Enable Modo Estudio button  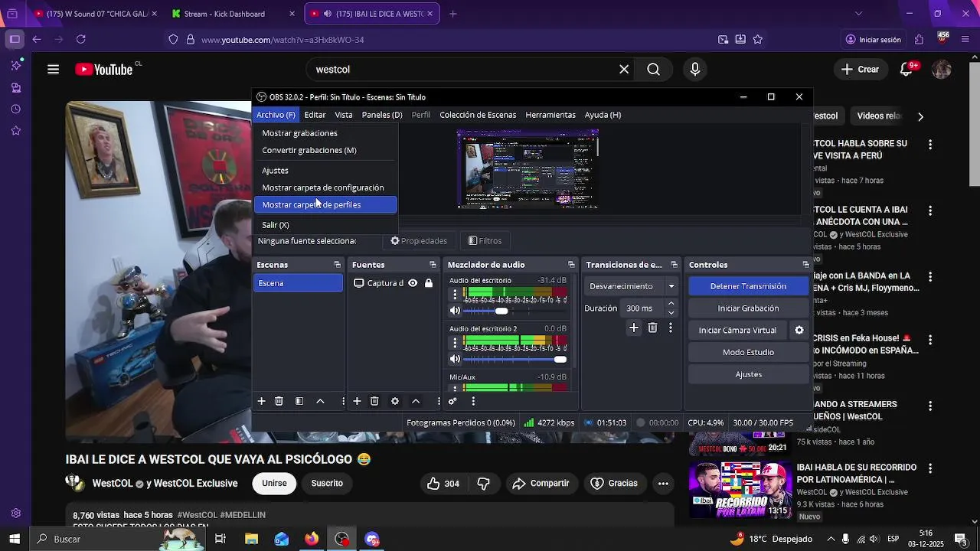[748, 352]
